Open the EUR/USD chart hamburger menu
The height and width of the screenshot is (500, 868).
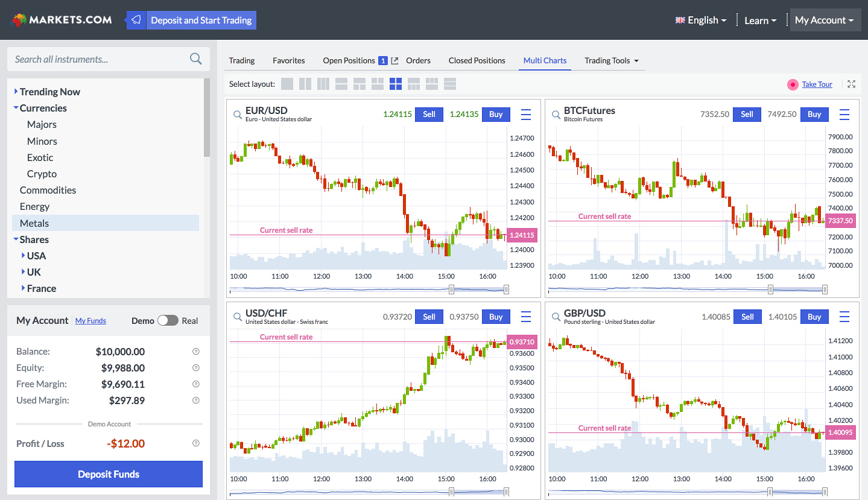click(x=526, y=115)
